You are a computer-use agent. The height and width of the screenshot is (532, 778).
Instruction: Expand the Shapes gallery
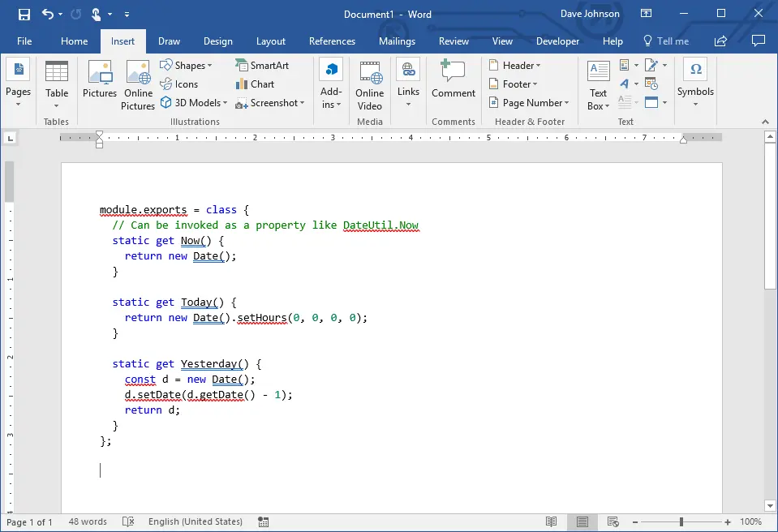pos(186,66)
